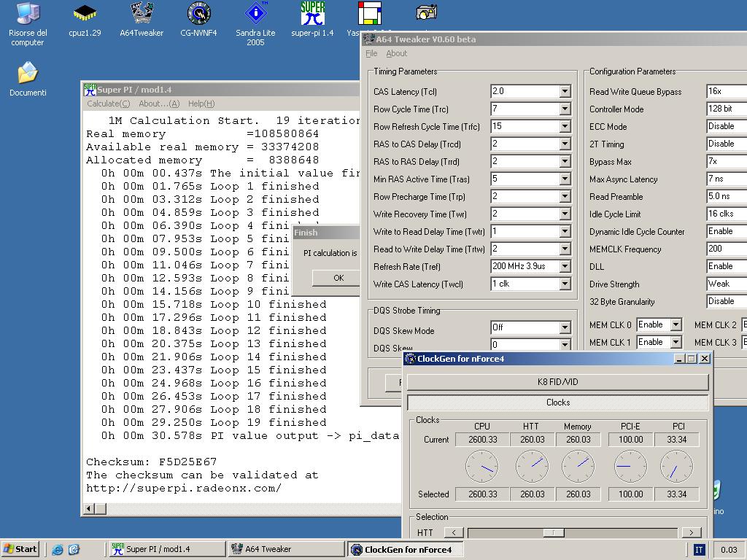Click the http://superpi.radeonx.com/ text
This screenshot has width=747, height=560.
[x=184, y=488]
